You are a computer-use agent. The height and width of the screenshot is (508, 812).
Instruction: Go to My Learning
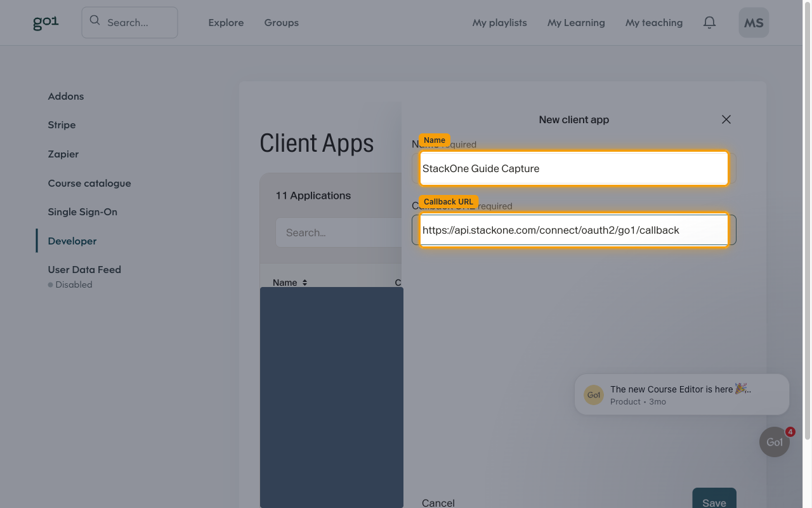[576, 22]
